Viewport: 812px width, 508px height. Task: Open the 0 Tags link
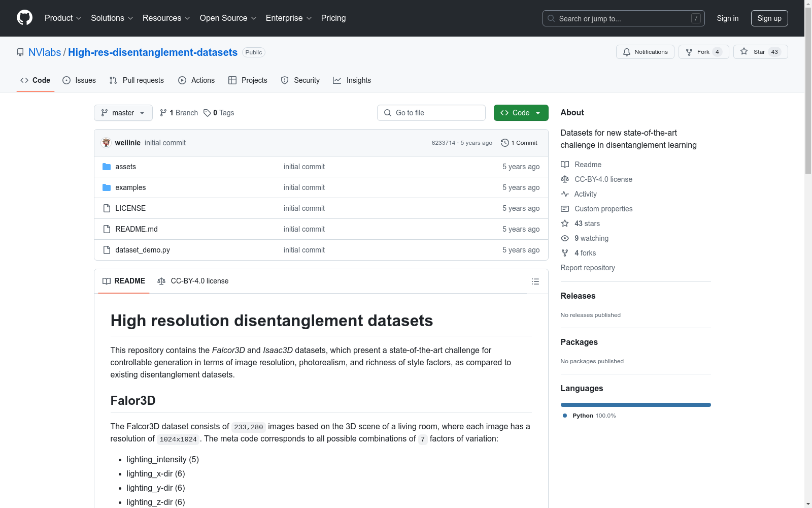point(219,113)
